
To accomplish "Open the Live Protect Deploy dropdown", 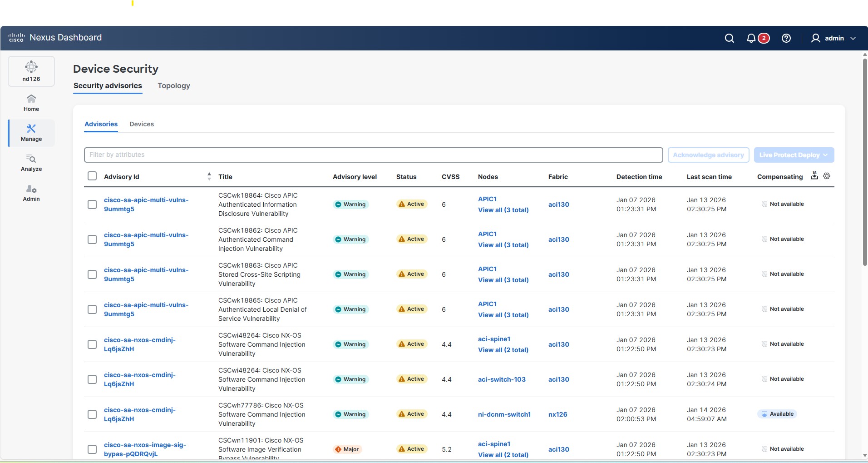I will pyautogui.click(x=794, y=154).
